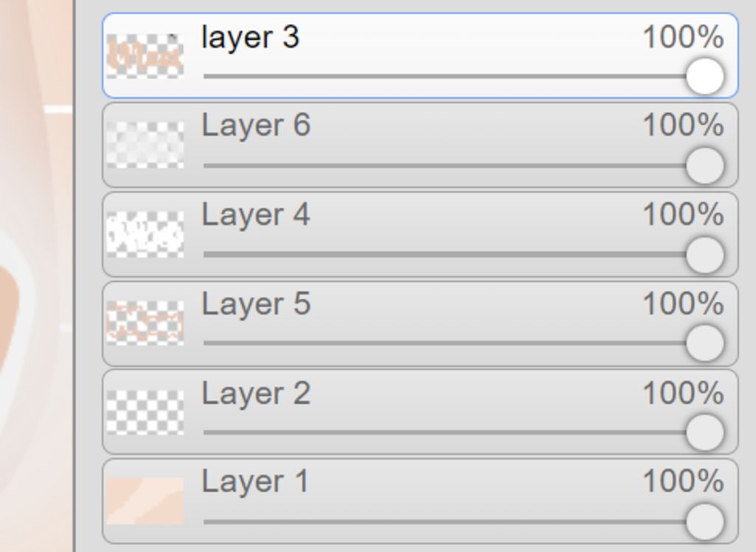This screenshot has height=552, width=756.
Task: Click the Layer 2 opacity slider handle
Action: click(705, 432)
